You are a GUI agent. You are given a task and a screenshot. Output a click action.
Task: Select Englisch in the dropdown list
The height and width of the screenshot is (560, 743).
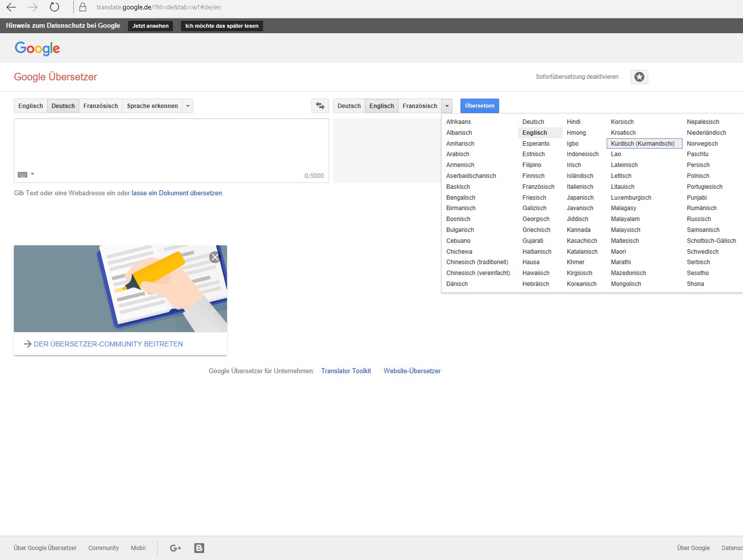(x=540, y=133)
